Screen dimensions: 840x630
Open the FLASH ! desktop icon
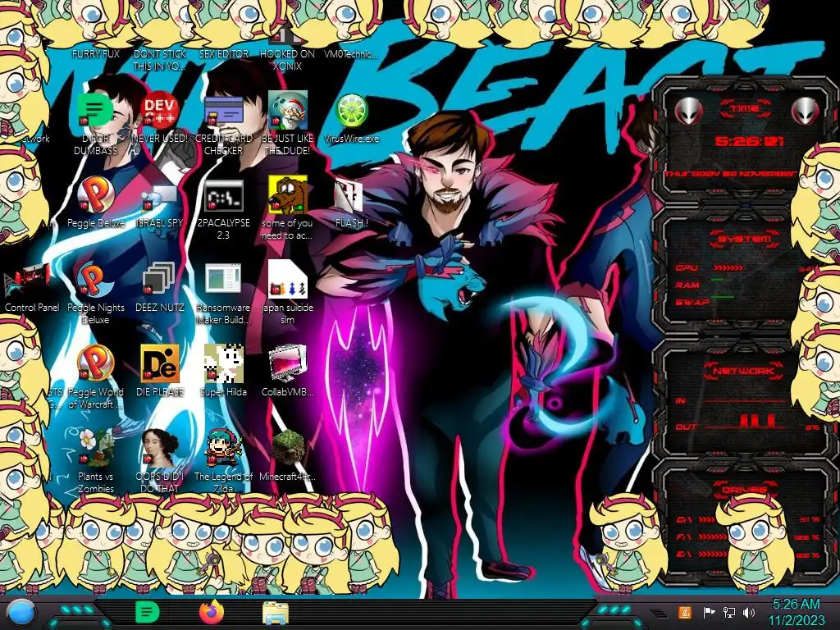click(x=349, y=195)
